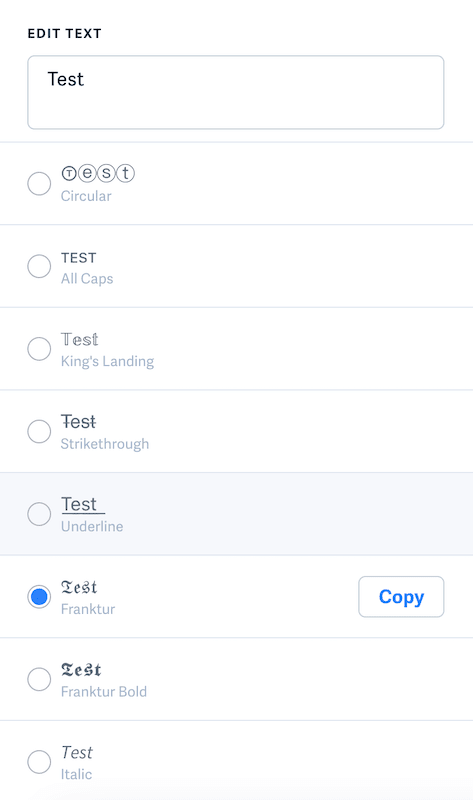Click the bold blackletter Test preview
473x800 pixels.
[81, 669]
